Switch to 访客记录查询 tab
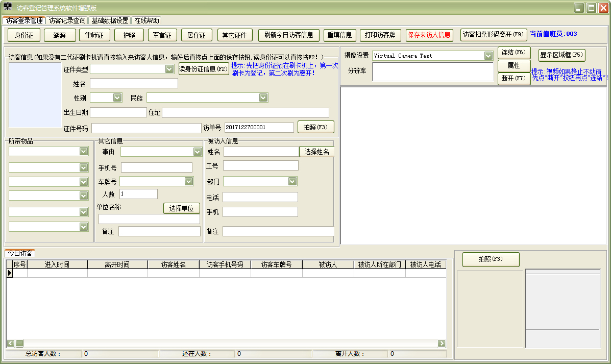The image size is (611, 364). pyautogui.click(x=67, y=21)
